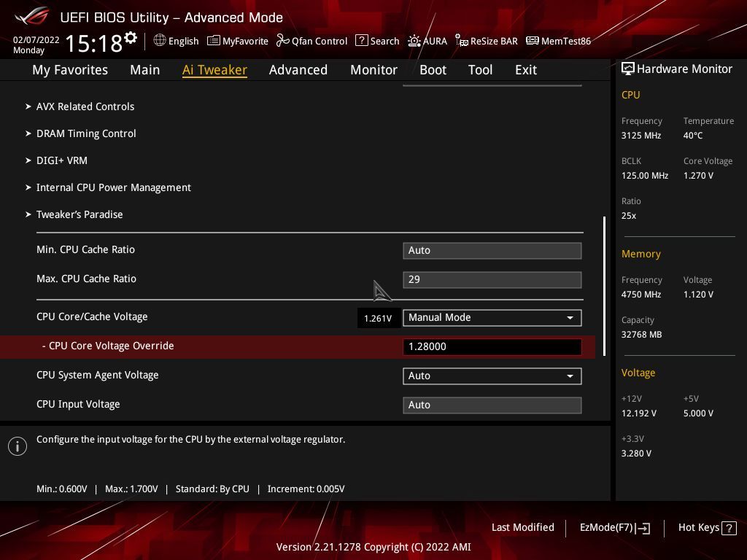Click the settings list scrollbar
Screen dimensions: 747x560
tap(604, 286)
